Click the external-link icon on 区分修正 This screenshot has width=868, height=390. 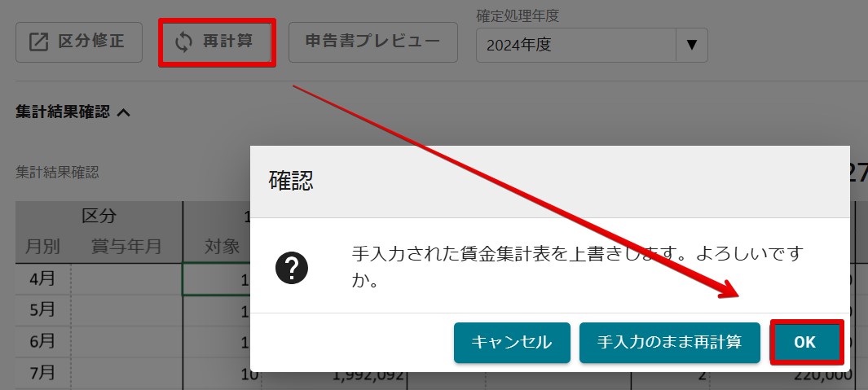[x=38, y=42]
